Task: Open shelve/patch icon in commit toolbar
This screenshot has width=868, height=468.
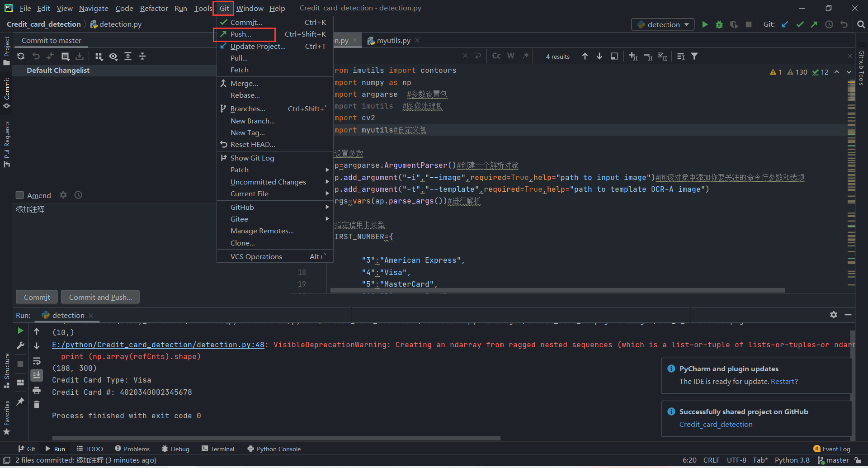Action: pyautogui.click(x=80, y=56)
